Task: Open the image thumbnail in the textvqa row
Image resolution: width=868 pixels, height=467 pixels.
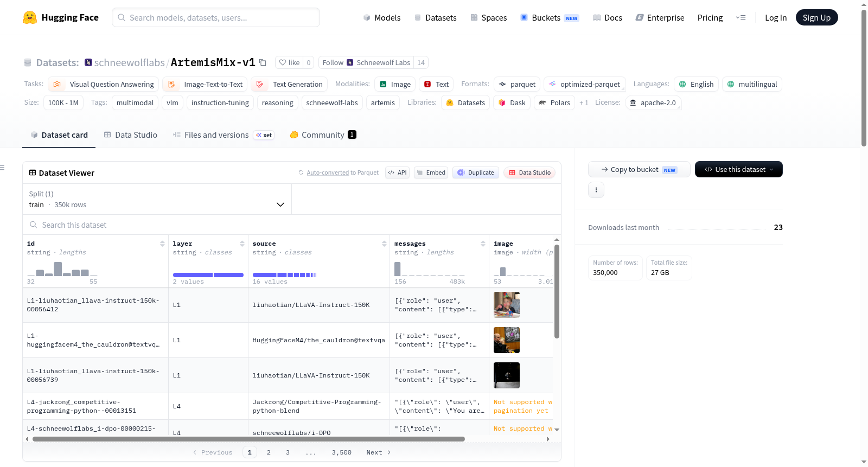Action: click(x=507, y=340)
